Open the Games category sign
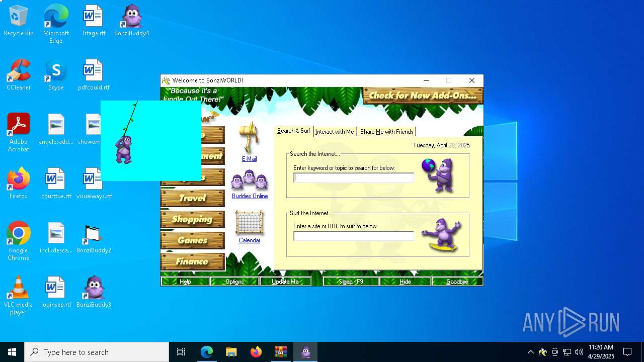644x362 pixels. [x=192, y=240]
